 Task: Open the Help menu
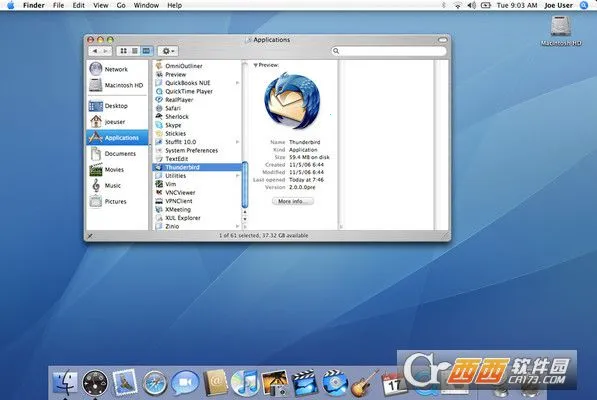174,5
